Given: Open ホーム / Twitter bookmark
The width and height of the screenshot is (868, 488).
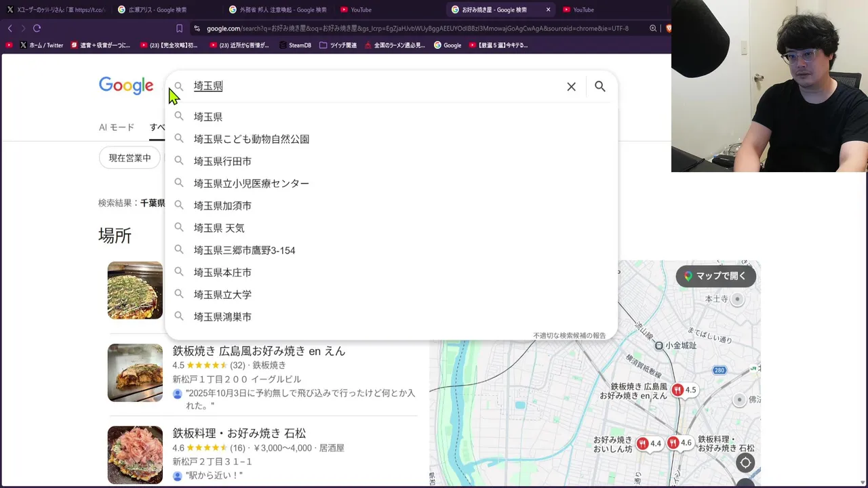Looking at the screenshot, I should 41,45.
